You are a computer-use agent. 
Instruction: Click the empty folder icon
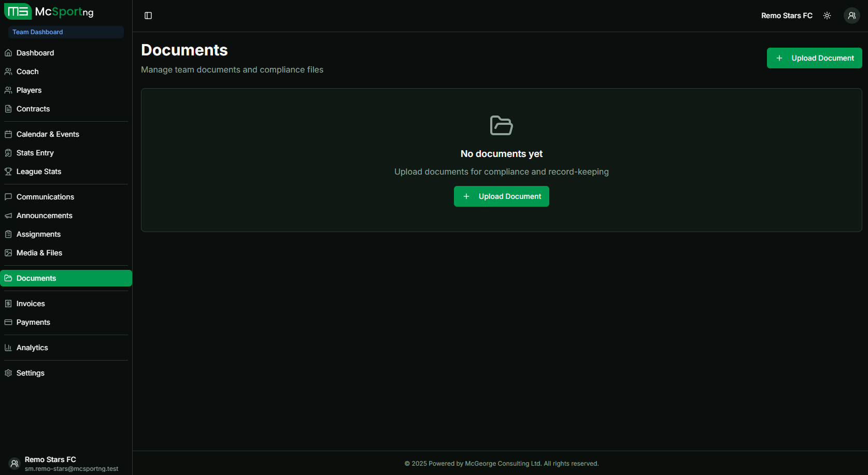501,125
